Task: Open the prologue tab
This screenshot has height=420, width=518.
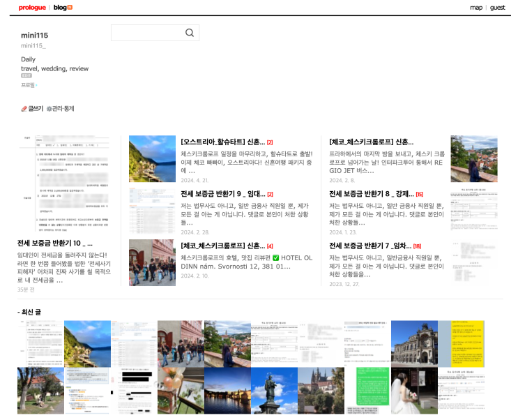Action: 32,7
